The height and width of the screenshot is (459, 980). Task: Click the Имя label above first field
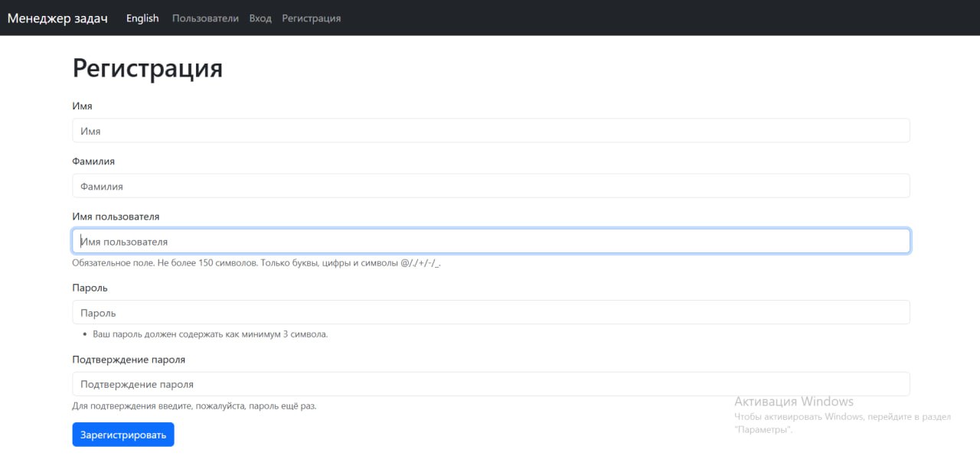click(x=82, y=106)
